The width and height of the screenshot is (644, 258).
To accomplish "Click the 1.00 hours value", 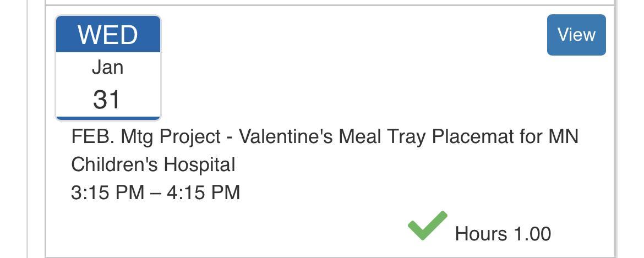I will click(x=532, y=234).
